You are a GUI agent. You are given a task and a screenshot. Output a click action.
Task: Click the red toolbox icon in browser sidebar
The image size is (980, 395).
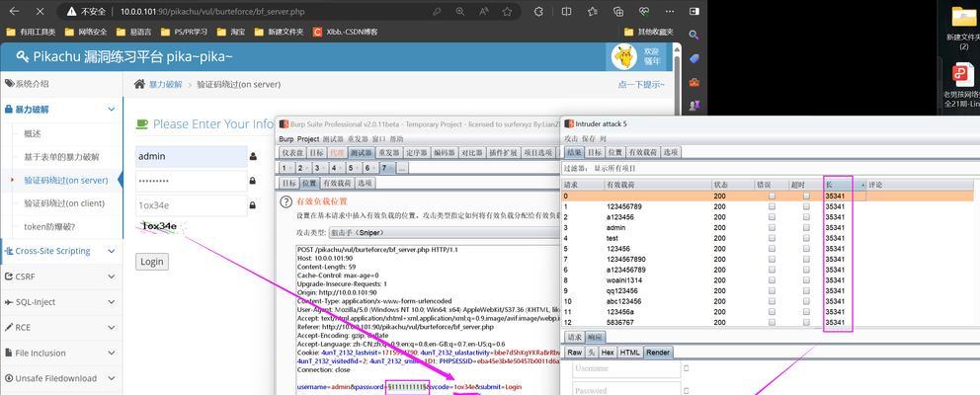tap(694, 82)
